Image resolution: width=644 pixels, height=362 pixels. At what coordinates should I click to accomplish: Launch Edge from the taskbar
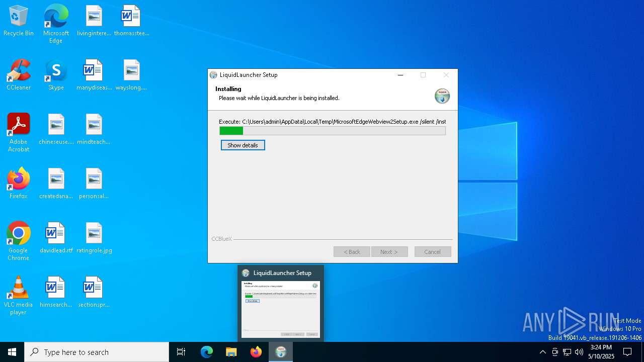207,352
